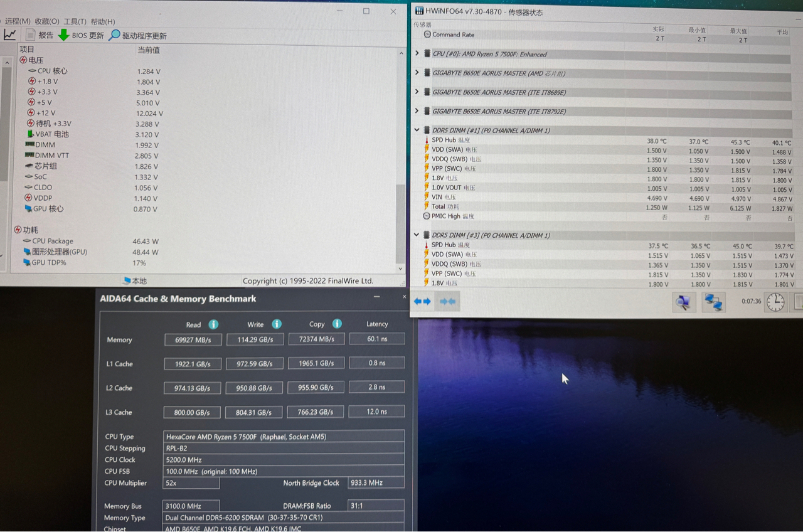803x532 pixels.
Task: Click the green BIOS 更新 arrow icon
Action: click(64, 35)
